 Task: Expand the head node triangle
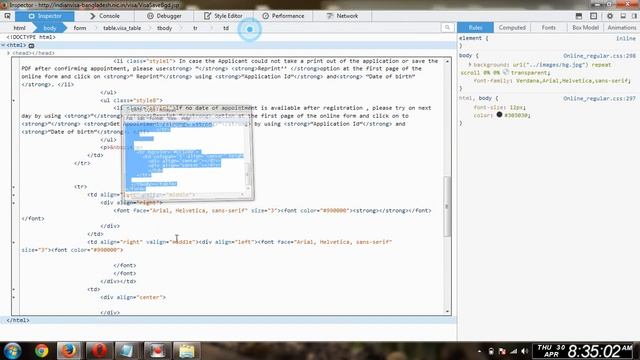(x=9, y=53)
